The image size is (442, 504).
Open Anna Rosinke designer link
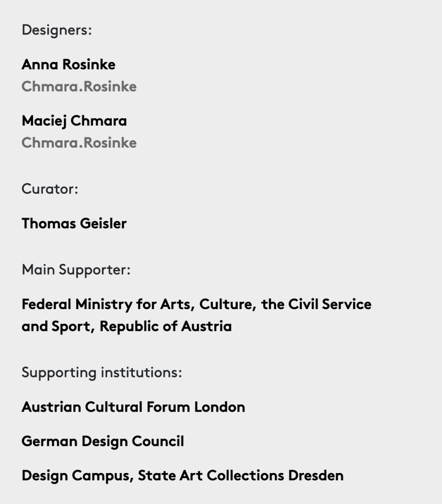68,64
